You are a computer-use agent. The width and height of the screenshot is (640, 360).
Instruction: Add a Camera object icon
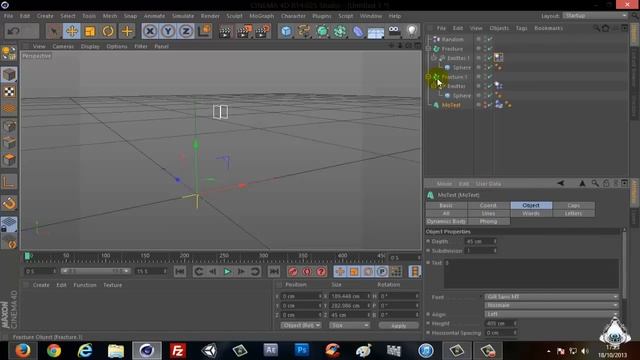click(x=394, y=31)
